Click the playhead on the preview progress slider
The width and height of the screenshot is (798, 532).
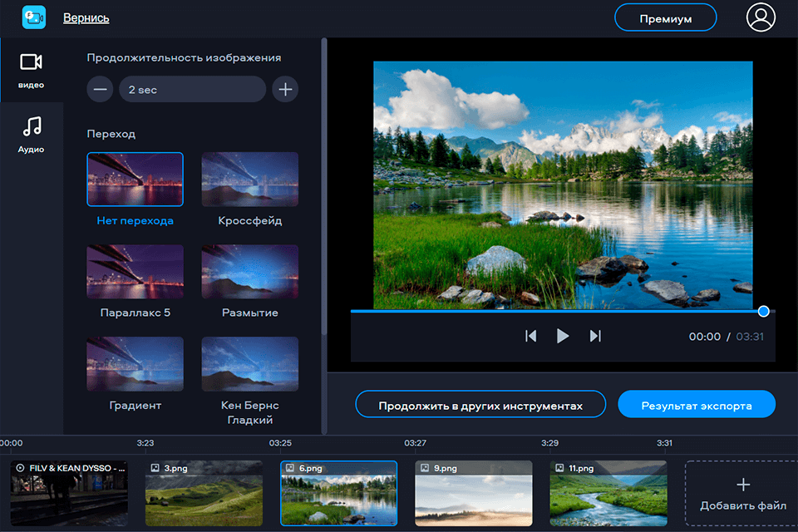tap(762, 311)
